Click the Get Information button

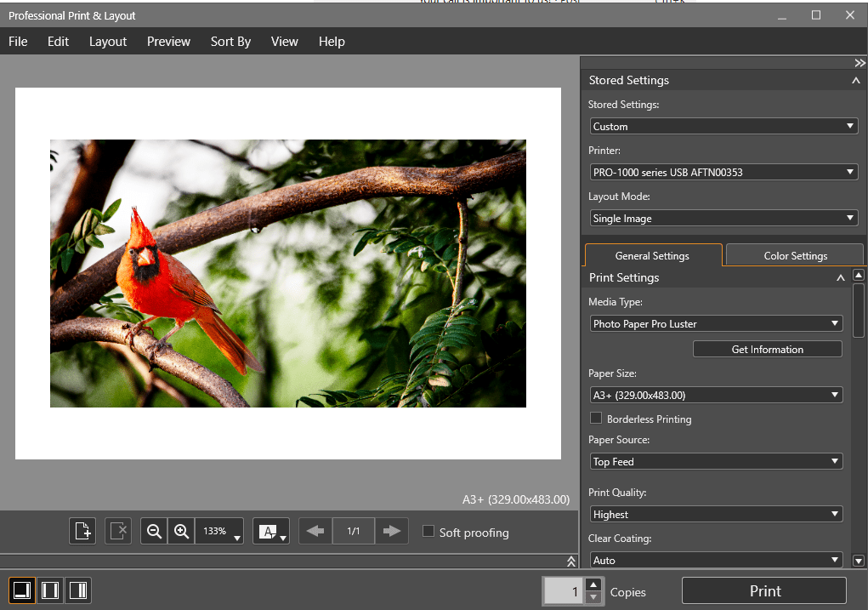coord(767,349)
